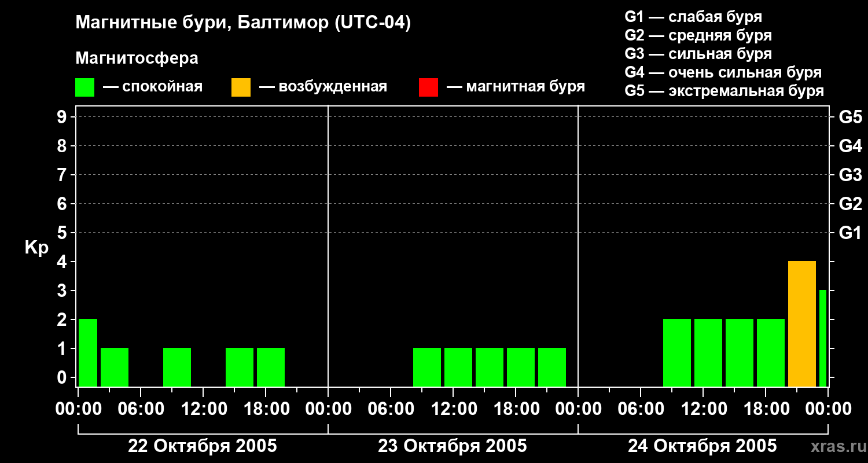Screen dimensions: 868x463
Task: Select the "G2 — средняя буря" legend line
Action: [x=698, y=35]
